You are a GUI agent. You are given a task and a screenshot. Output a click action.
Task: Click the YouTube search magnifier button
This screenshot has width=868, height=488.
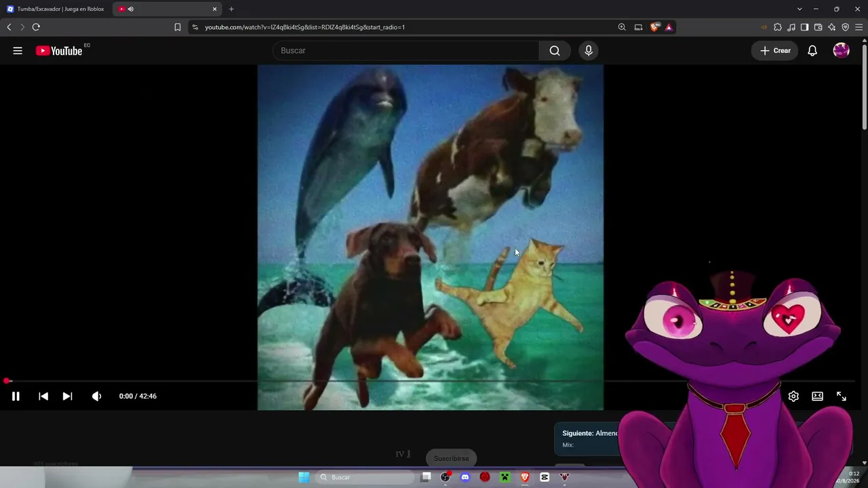(555, 51)
